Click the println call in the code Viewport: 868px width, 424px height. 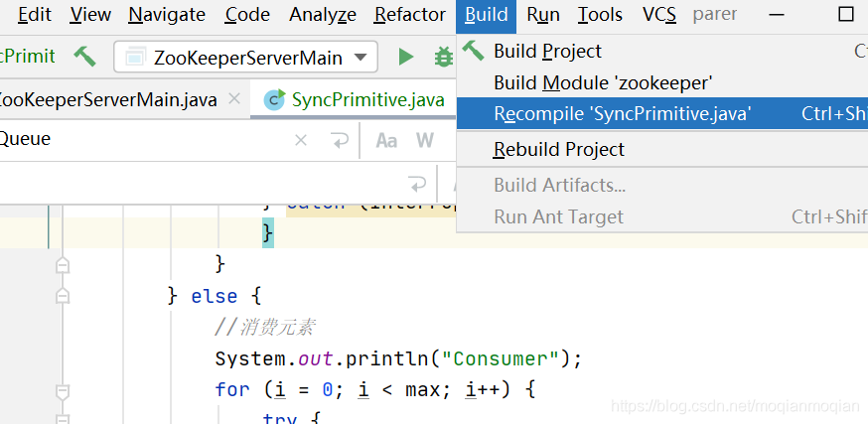tap(387, 359)
